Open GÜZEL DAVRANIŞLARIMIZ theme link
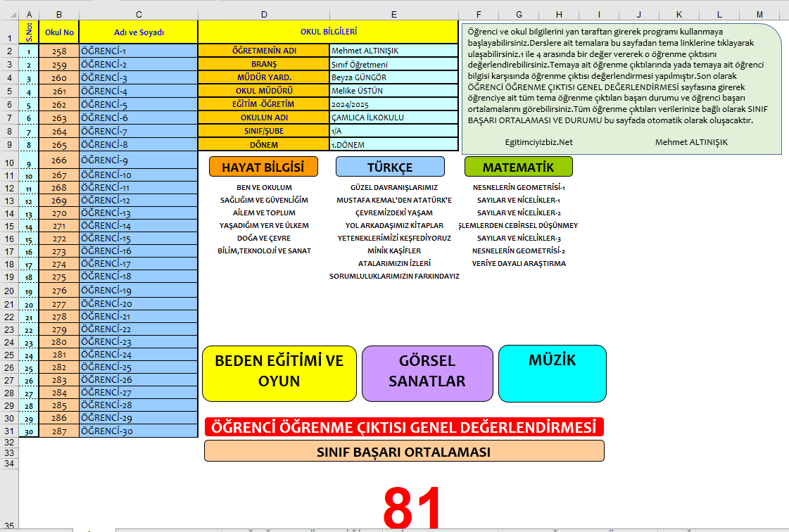The height and width of the screenshot is (532, 789). pos(394,187)
